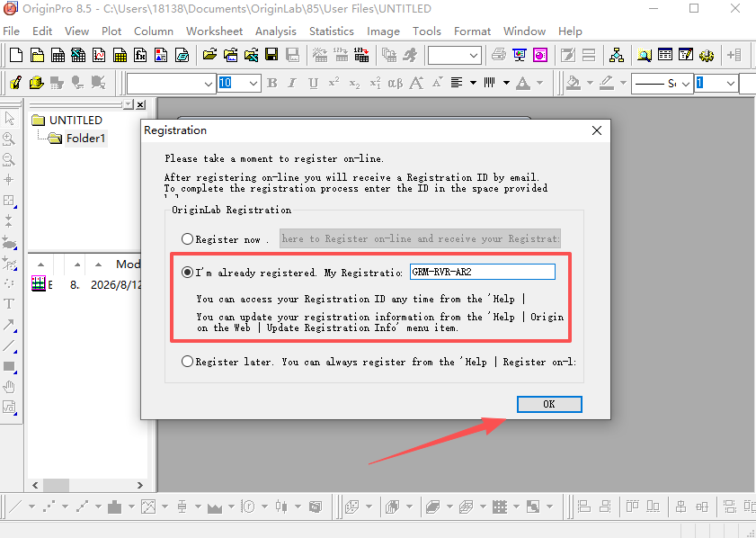Select 'I'm already registered' radio button
The height and width of the screenshot is (538, 756).
click(187, 273)
